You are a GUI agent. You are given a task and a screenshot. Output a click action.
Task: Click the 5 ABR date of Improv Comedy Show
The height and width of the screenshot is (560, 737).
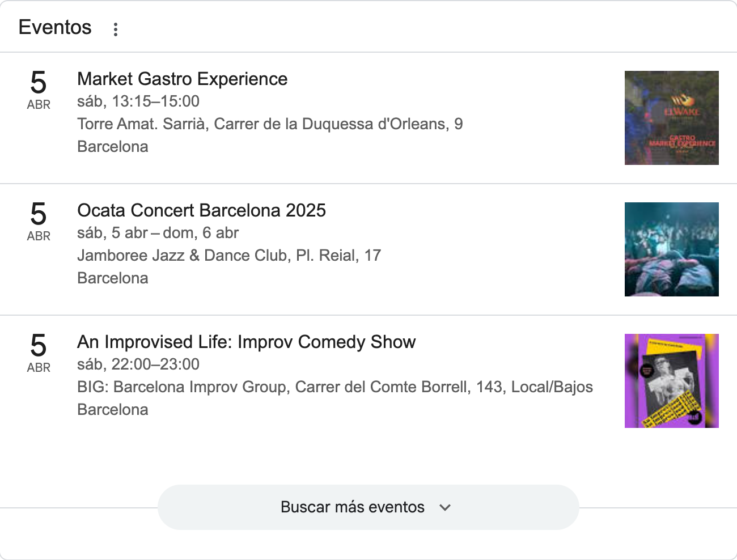click(x=39, y=353)
